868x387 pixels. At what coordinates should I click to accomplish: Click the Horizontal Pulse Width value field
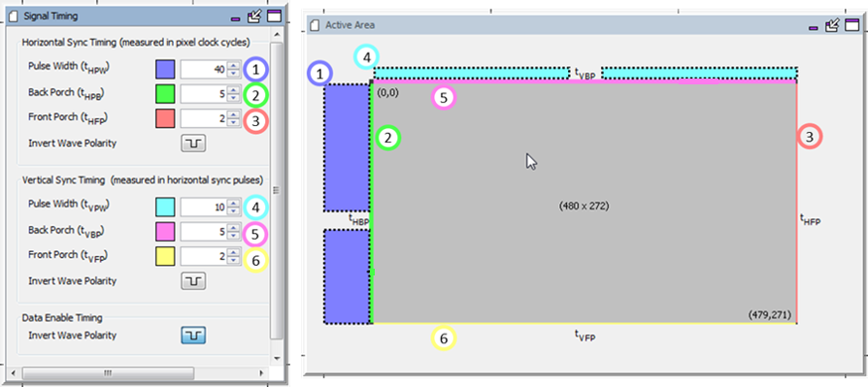point(205,70)
